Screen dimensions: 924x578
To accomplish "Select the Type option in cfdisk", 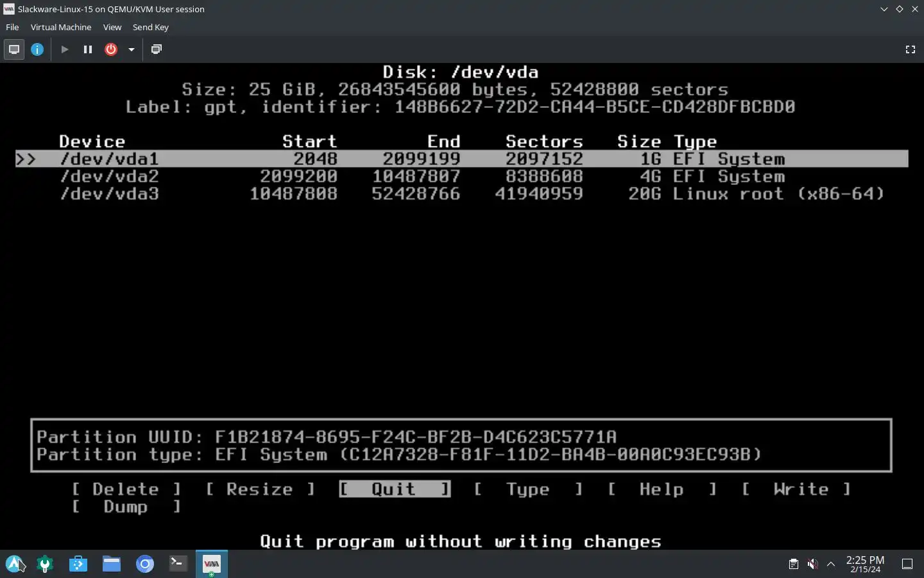I will click(528, 489).
